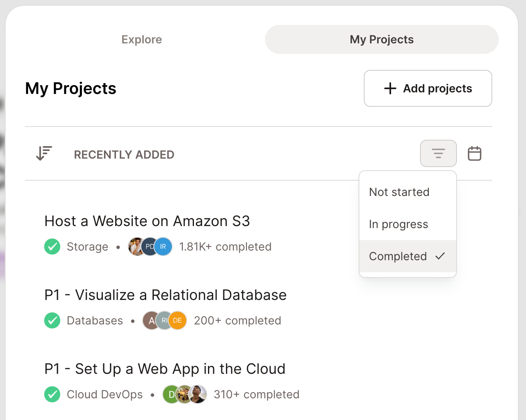This screenshot has width=526, height=420.
Task: Click the sort order arrow icon
Action: [x=44, y=153]
